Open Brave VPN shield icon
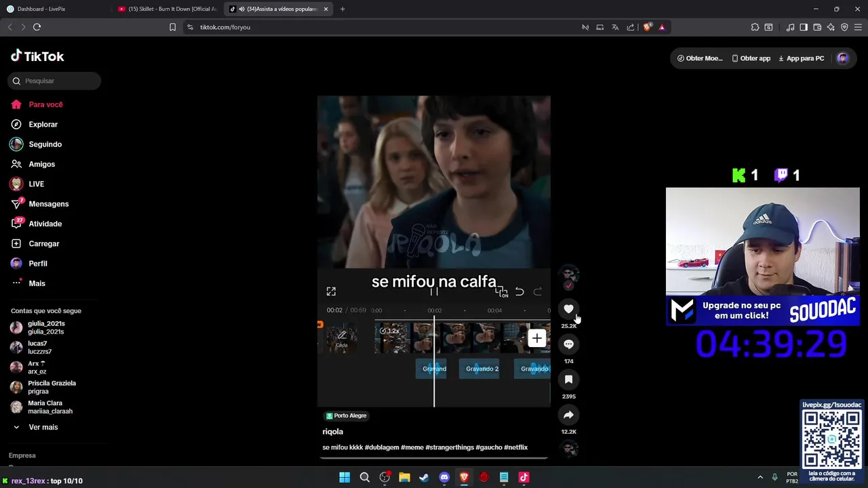 pyautogui.click(x=844, y=27)
